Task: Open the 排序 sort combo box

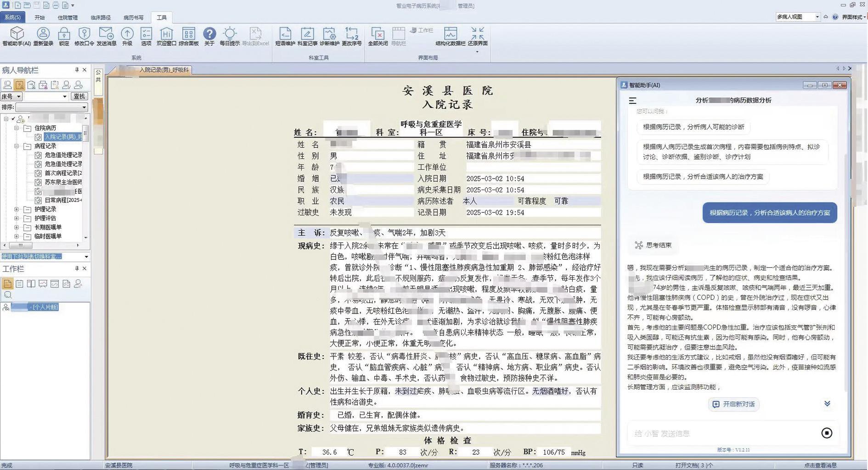Action: click(x=51, y=107)
